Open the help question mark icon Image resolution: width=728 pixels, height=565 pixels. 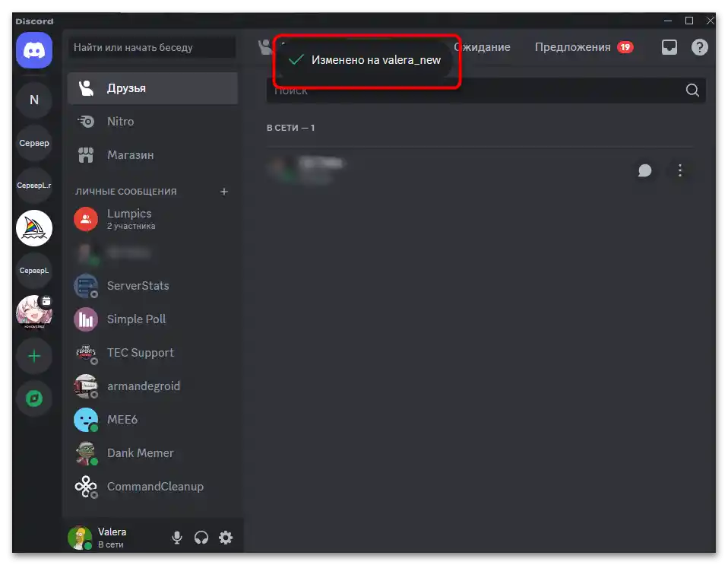point(699,47)
